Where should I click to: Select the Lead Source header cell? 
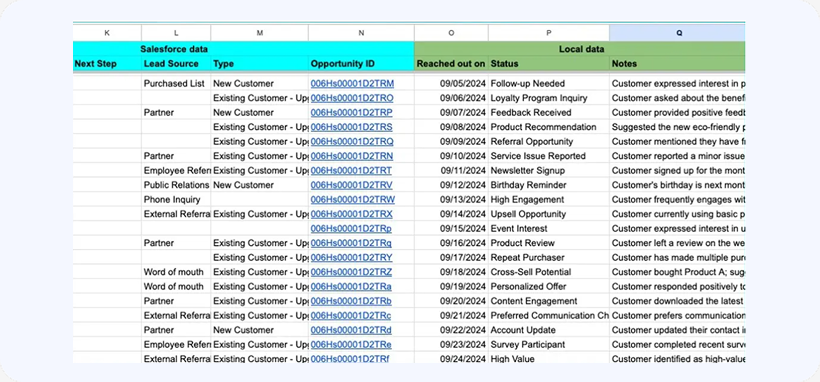176,63
